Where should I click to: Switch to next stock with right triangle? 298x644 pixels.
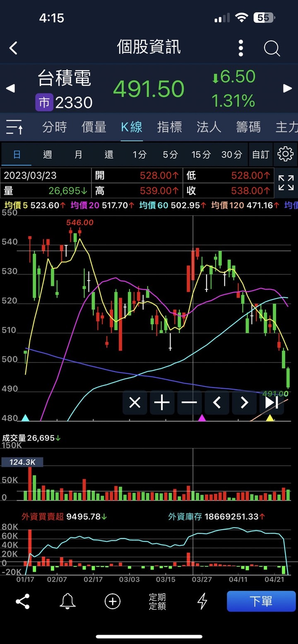[287, 88]
